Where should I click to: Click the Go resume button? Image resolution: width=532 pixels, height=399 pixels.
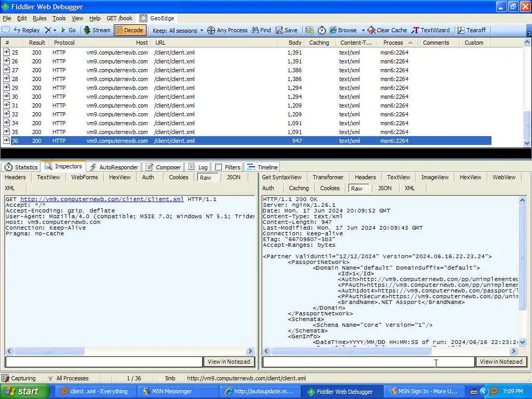[x=68, y=30]
